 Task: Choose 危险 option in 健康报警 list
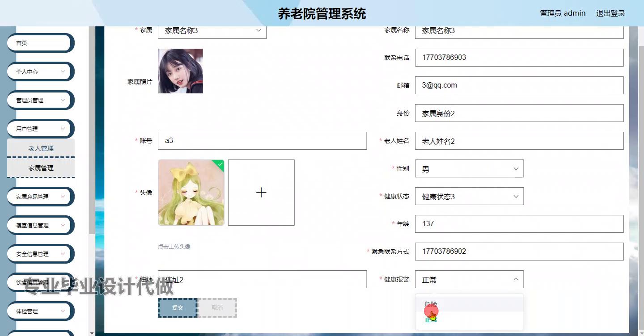[469, 304]
